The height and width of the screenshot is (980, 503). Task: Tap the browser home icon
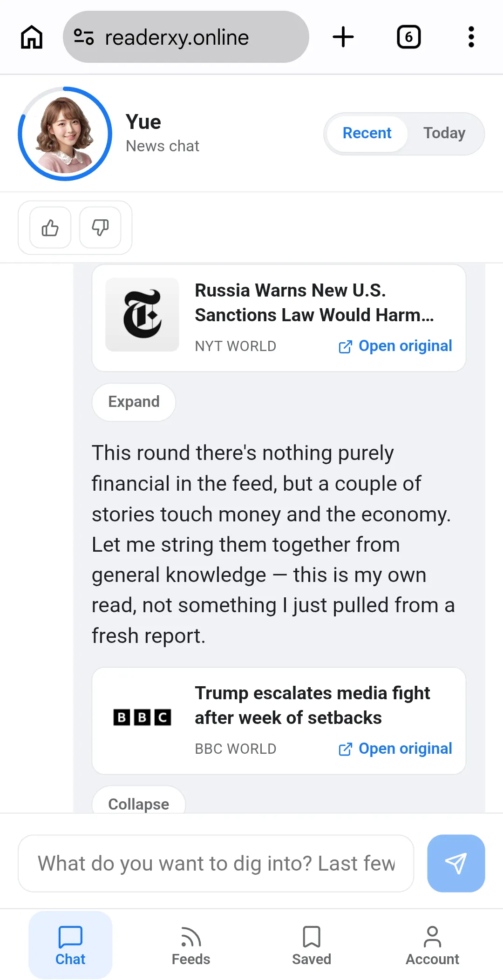click(x=32, y=37)
